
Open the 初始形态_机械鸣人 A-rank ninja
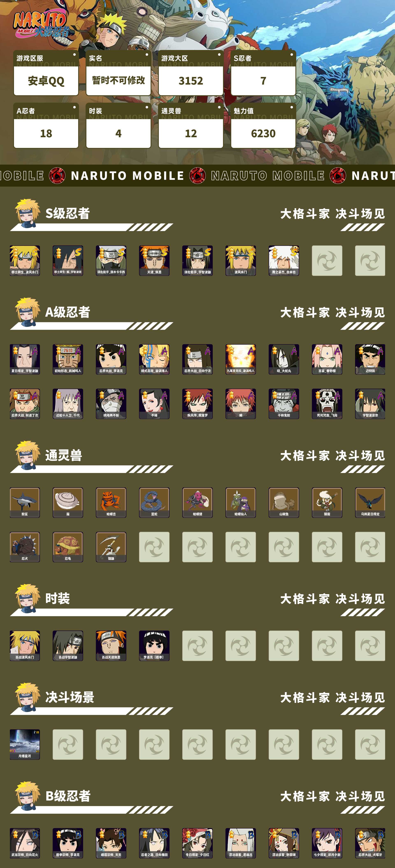coord(68,359)
